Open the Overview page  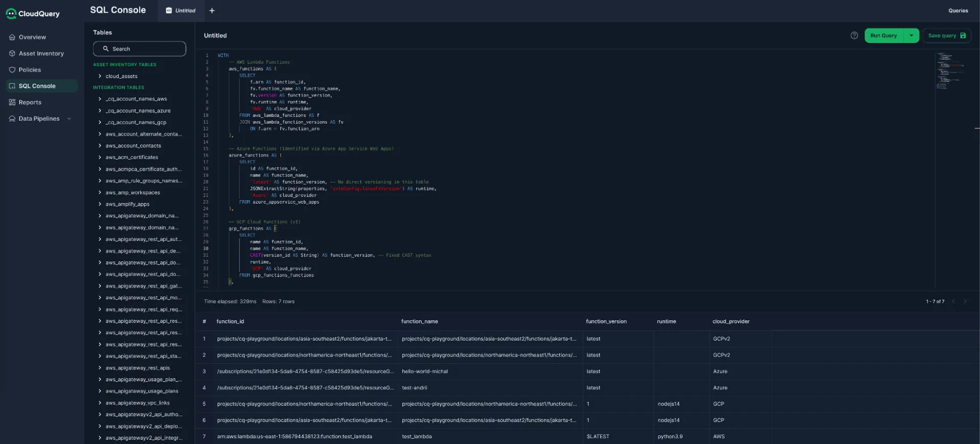point(32,37)
